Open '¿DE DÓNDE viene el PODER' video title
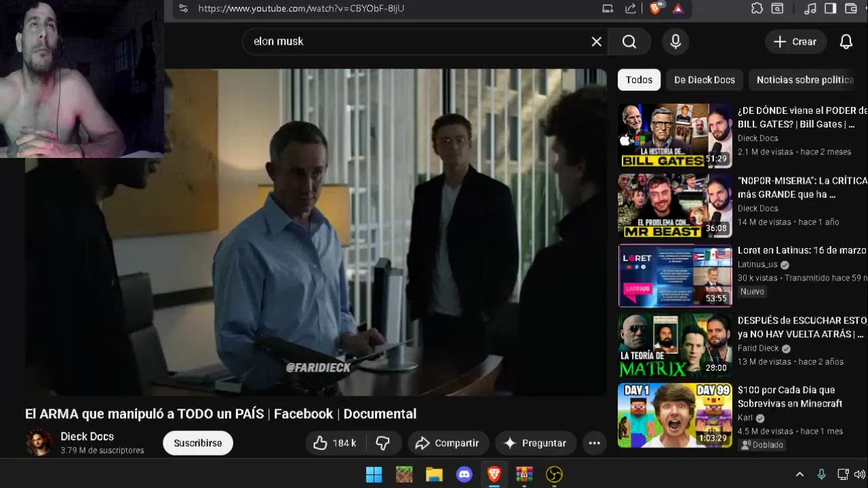Image resolution: width=868 pixels, height=488 pixels. point(802,117)
